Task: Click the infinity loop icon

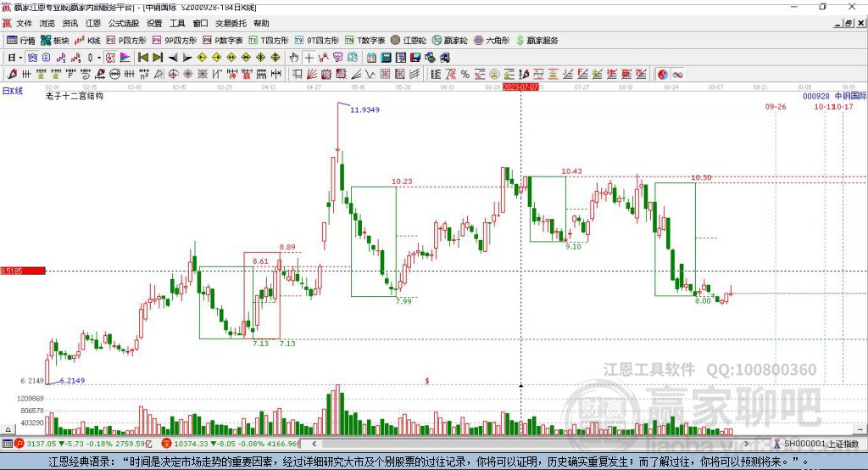Action: (677, 75)
